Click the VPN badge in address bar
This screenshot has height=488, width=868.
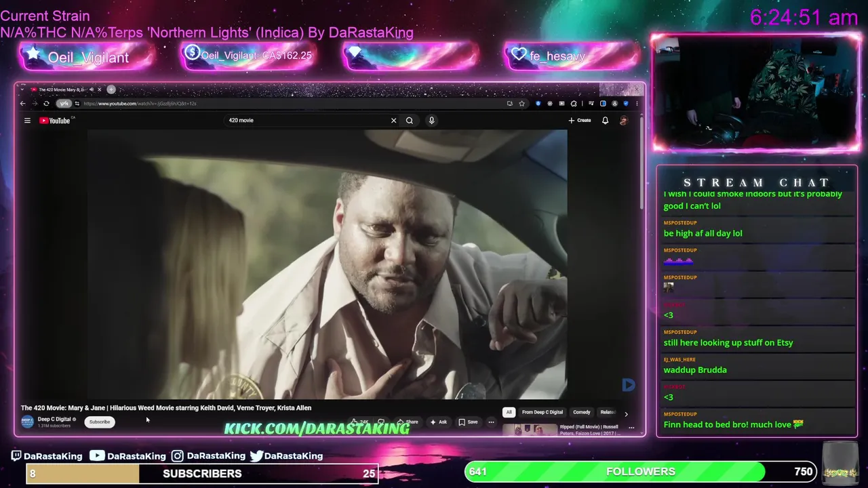(x=64, y=104)
